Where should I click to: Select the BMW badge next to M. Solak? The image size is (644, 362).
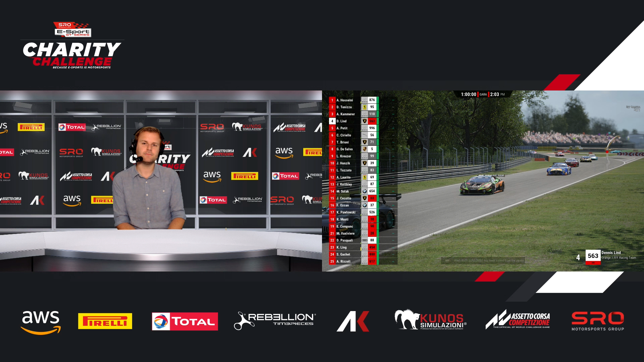click(x=365, y=191)
